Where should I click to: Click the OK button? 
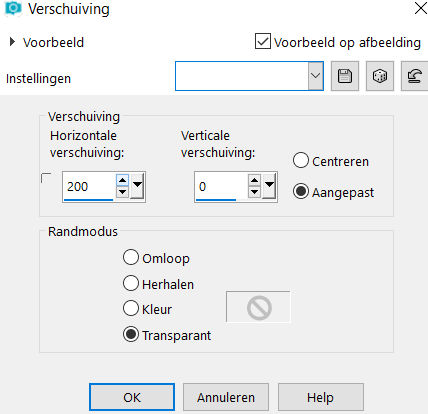click(x=132, y=397)
